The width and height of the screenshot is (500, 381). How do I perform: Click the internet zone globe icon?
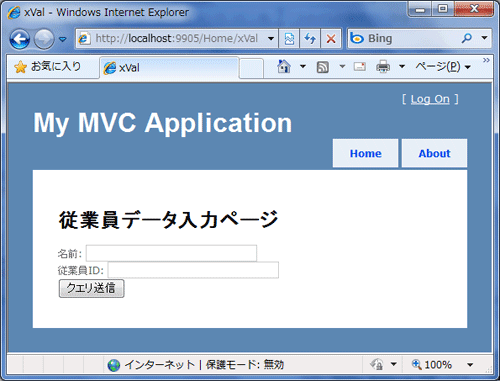114,365
